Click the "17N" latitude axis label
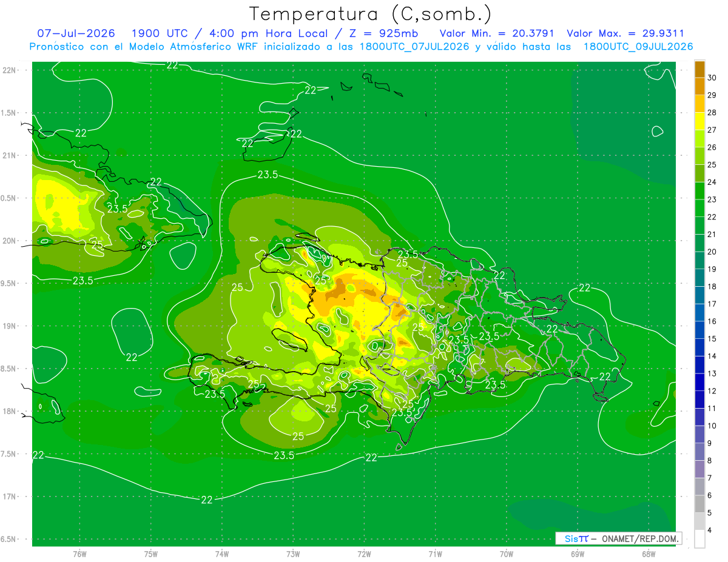 point(8,497)
